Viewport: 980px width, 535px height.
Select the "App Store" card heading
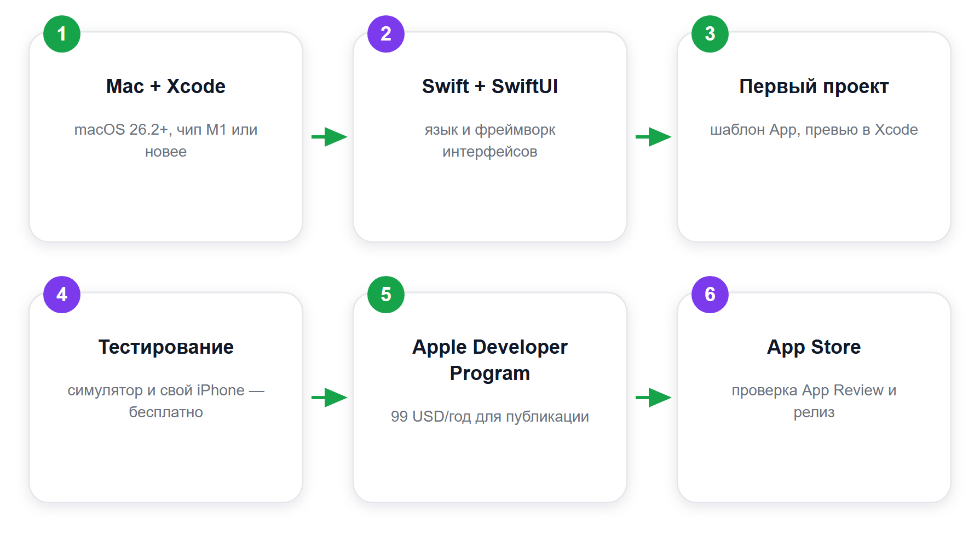pos(814,347)
